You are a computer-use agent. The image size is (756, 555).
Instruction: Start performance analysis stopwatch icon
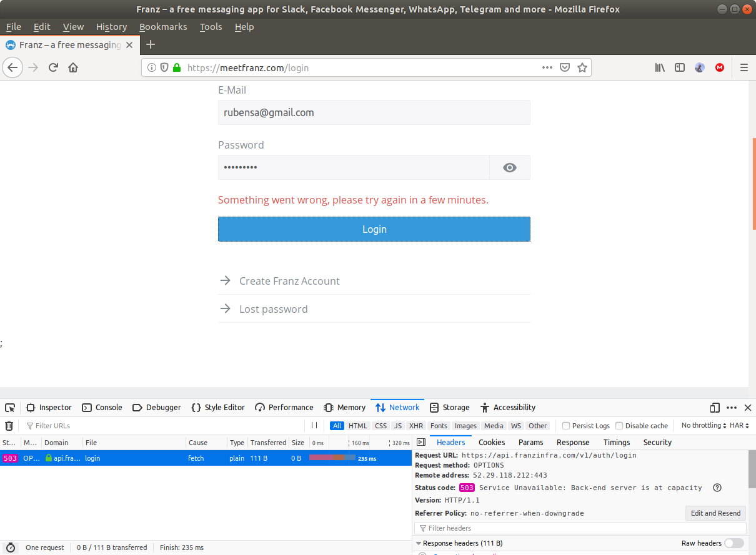coord(11,548)
